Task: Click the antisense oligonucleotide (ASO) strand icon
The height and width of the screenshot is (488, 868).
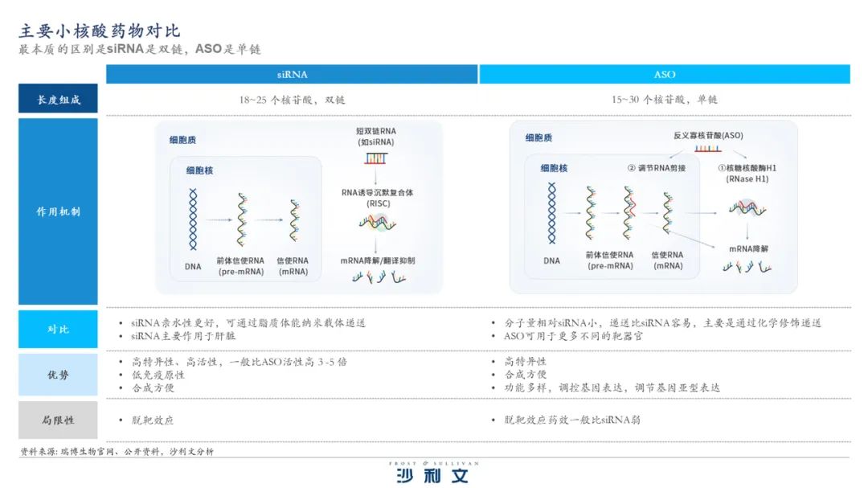Action: point(708,149)
